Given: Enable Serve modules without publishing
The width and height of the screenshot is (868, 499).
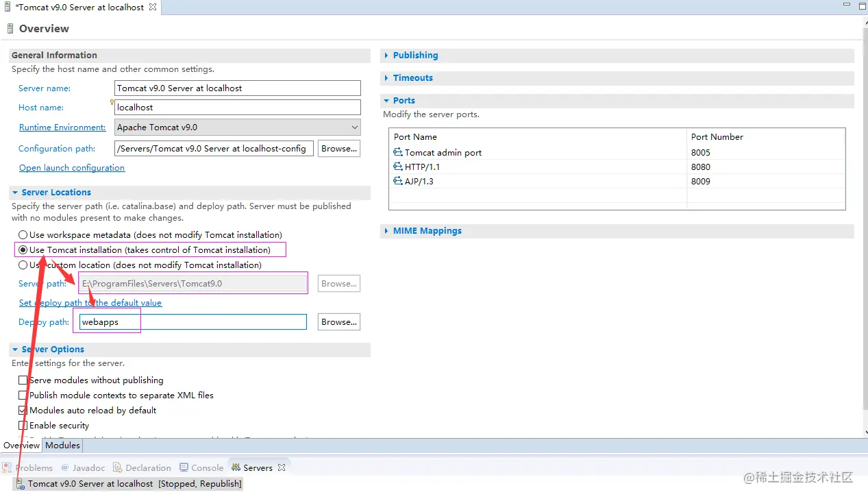Looking at the screenshot, I should pyautogui.click(x=23, y=380).
